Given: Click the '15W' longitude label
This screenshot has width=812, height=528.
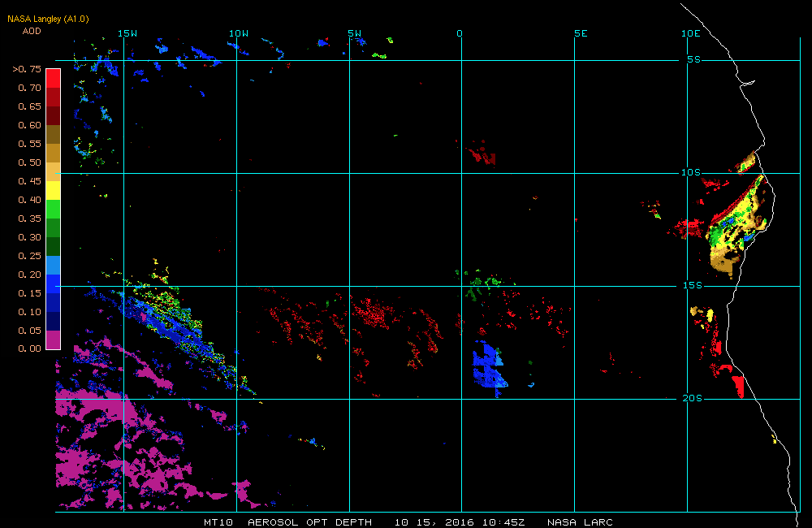Looking at the screenshot, I should [127, 33].
